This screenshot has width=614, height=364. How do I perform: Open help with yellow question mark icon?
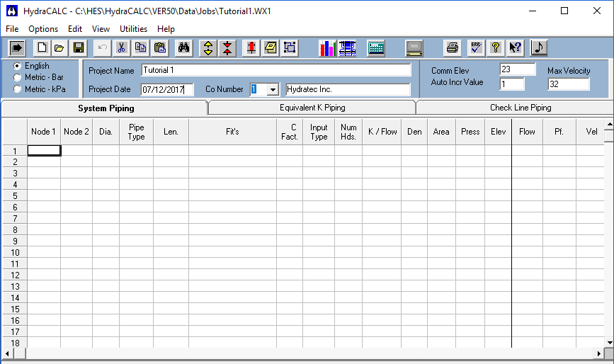click(496, 48)
